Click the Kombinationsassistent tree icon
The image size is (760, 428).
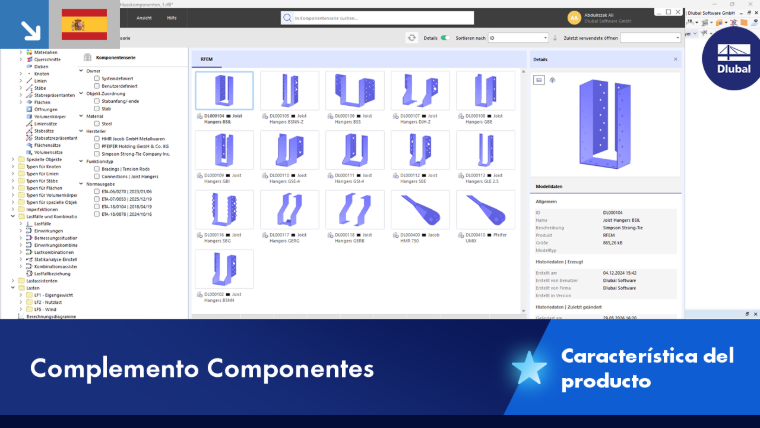point(29,267)
